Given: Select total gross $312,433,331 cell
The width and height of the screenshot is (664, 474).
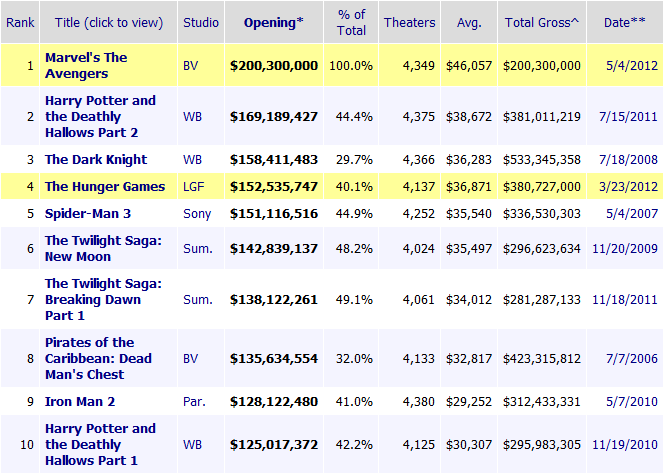Looking at the screenshot, I should coord(542,402).
